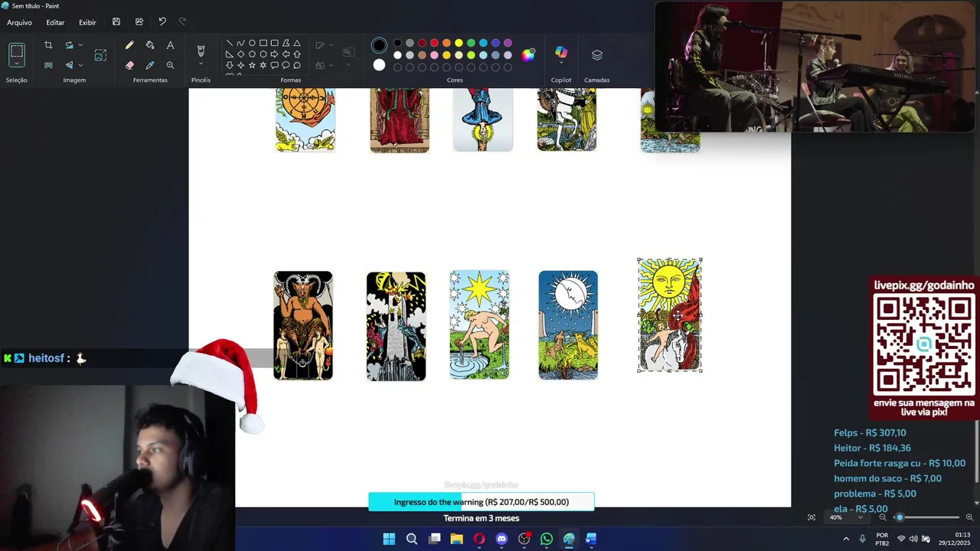Click the Rotate image icon

(69, 45)
